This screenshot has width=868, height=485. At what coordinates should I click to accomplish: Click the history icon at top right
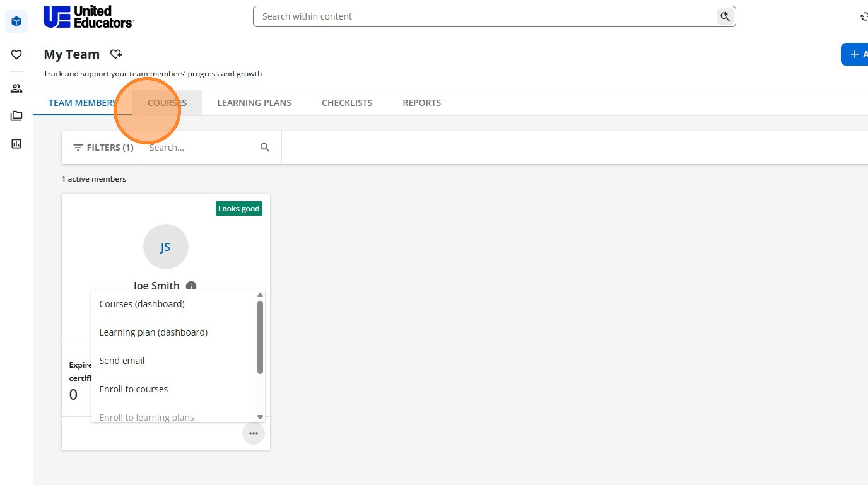[x=864, y=17]
